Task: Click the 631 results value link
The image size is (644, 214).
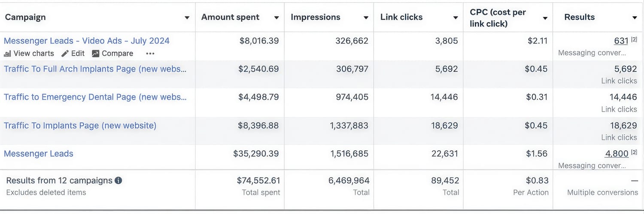Action: [x=621, y=41]
